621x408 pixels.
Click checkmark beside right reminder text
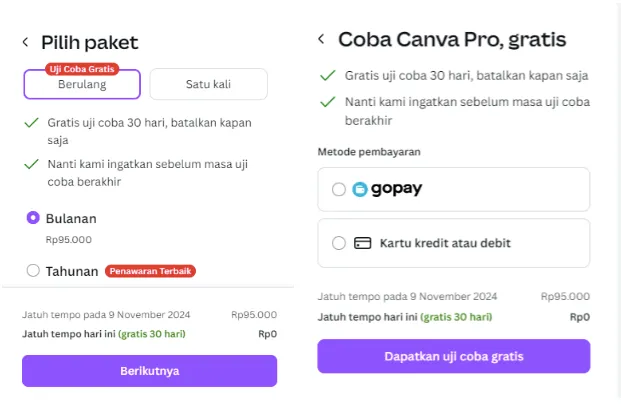(x=326, y=101)
